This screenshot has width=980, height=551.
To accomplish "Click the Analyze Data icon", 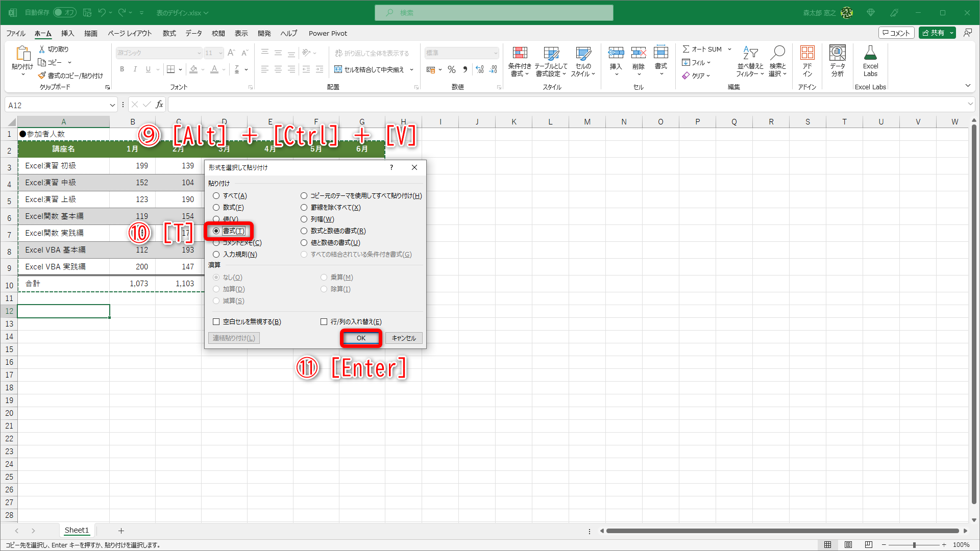I will [x=837, y=53].
